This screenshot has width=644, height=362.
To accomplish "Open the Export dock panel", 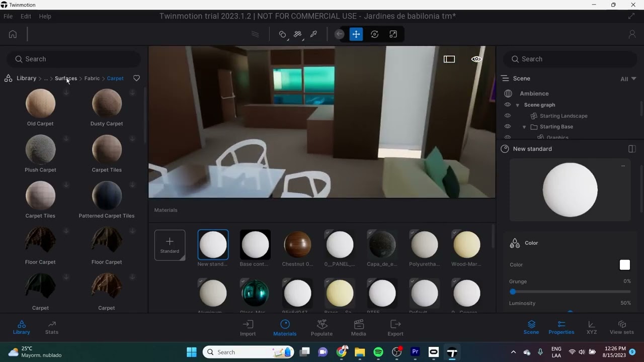I will [395, 328].
